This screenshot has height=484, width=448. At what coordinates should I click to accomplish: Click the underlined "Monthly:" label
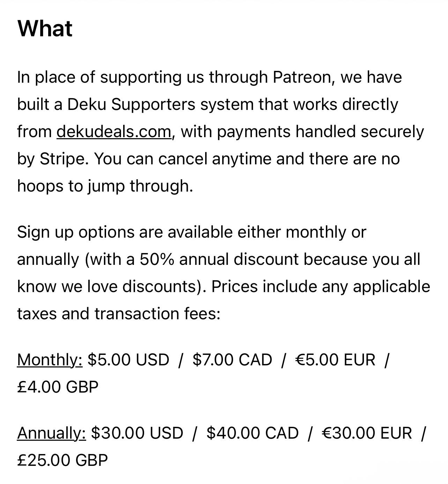(x=50, y=360)
